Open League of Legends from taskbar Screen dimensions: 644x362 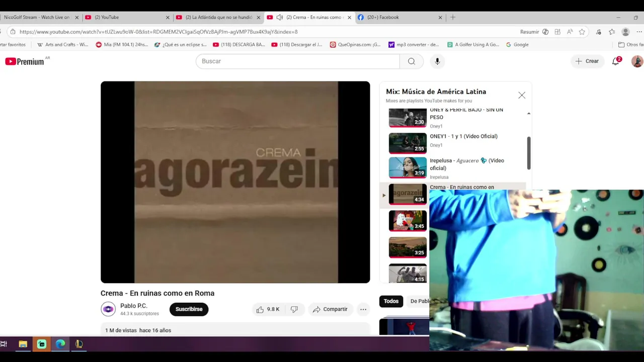coord(79,344)
